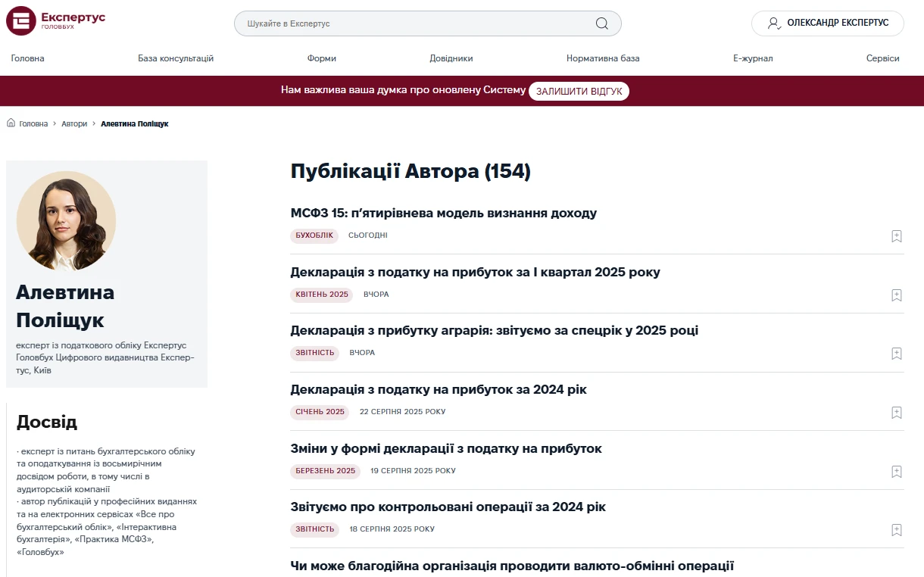The height and width of the screenshot is (577, 924).
Task: Select the ЗВІТНІСТЬ tag
Action: point(314,352)
